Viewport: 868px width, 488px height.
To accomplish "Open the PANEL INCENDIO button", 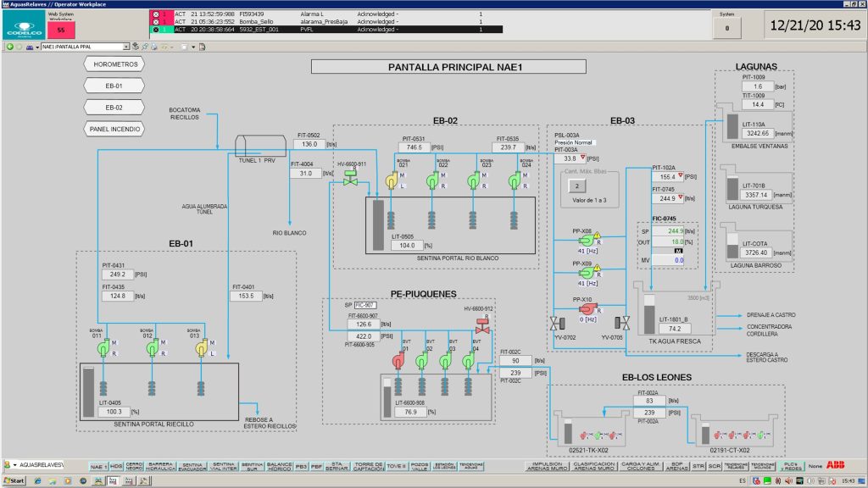I will pos(114,129).
